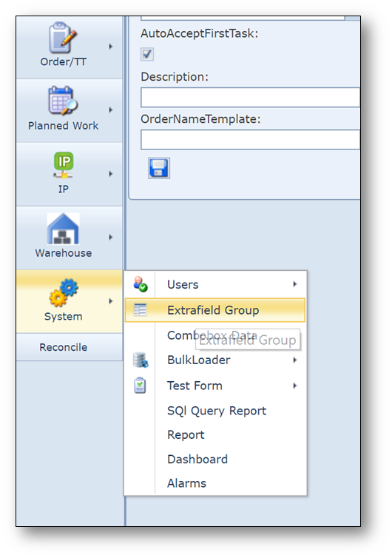The height and width of the screenshot is (558, 392).
Task: Expand the Users submenu arrow
Action: [295, 284]
